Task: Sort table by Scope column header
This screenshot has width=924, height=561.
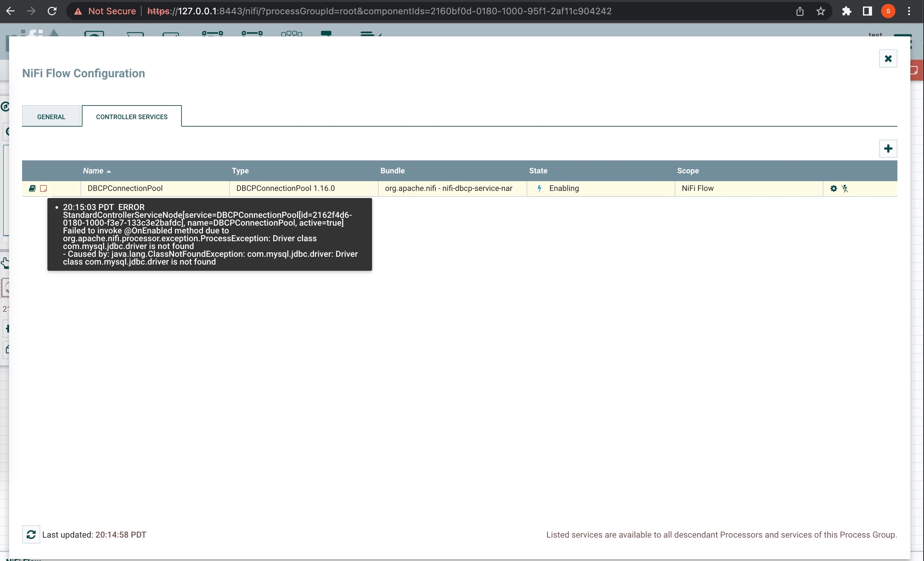Action: (x=687, y=171)
